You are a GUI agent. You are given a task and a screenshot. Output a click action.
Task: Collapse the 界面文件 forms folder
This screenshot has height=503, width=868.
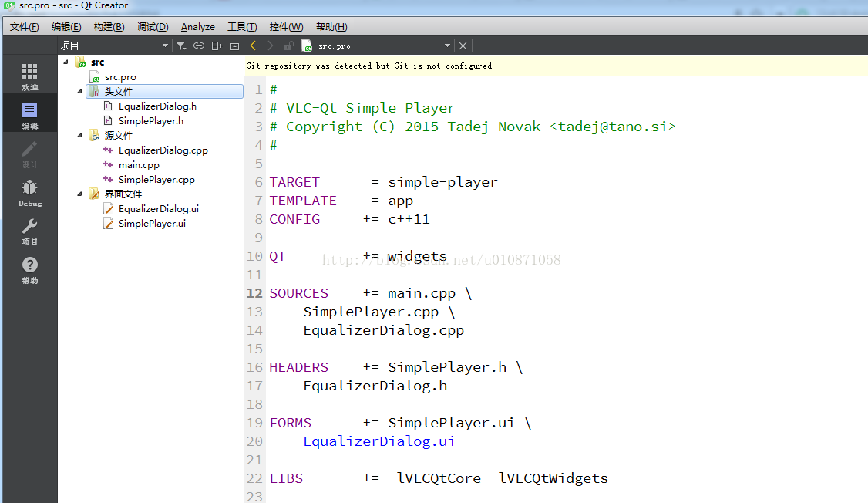[79, 194]
